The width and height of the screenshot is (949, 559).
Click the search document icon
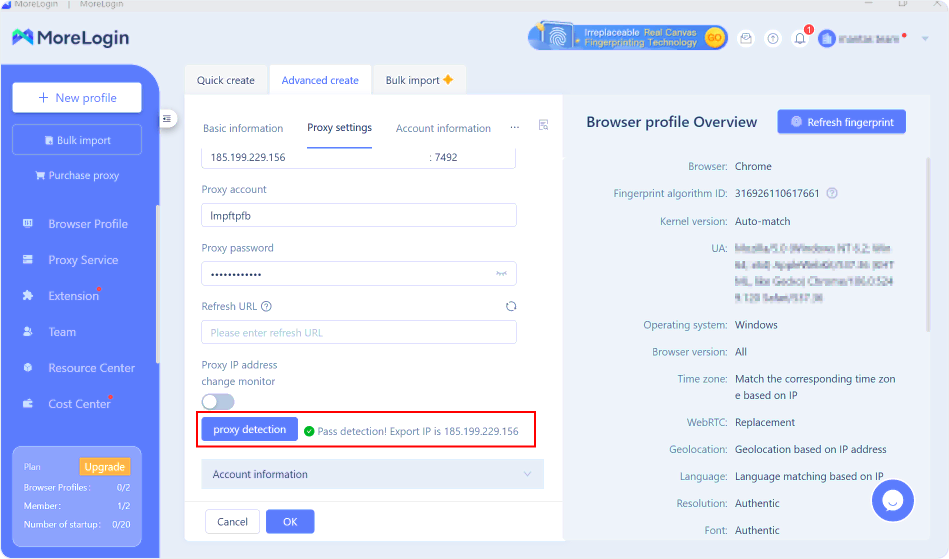(x=543, y=125)
